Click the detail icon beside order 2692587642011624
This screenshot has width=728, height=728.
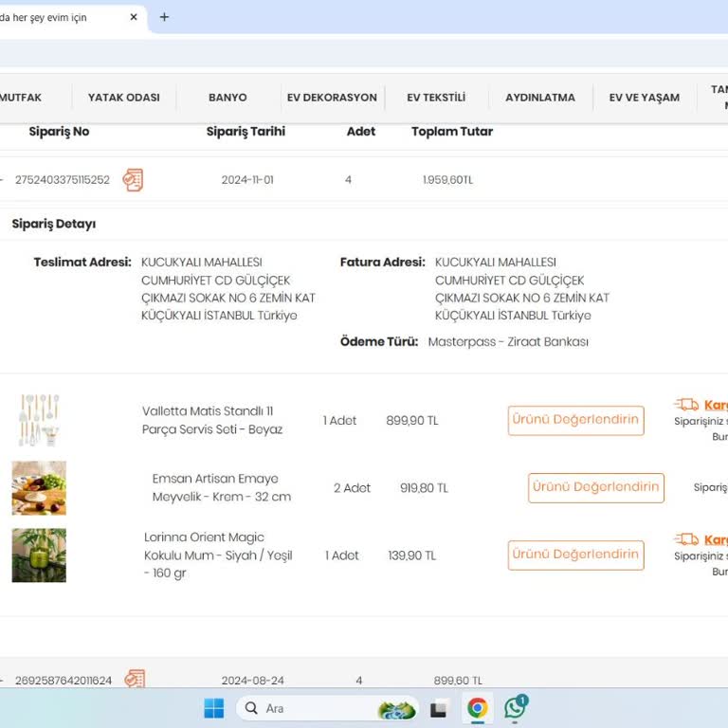click(x=135, y=679)
